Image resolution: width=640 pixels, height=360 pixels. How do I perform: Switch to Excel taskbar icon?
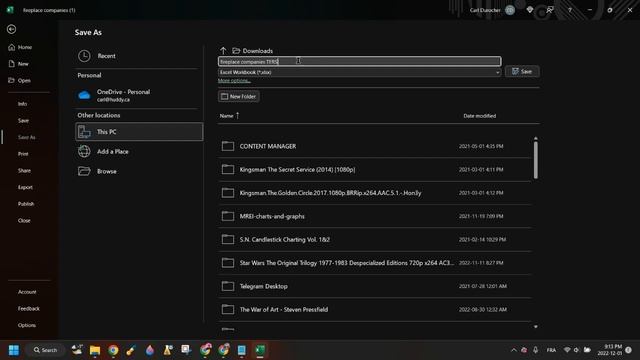point(260,350)
